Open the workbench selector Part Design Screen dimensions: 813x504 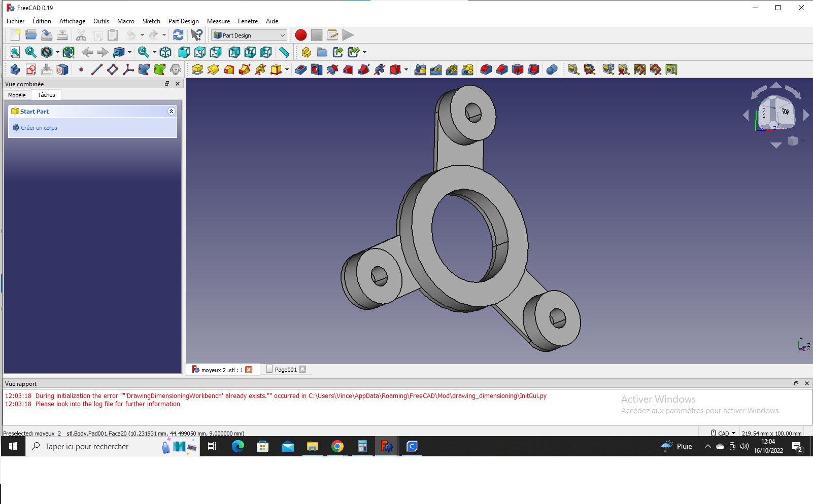[249, 35]
